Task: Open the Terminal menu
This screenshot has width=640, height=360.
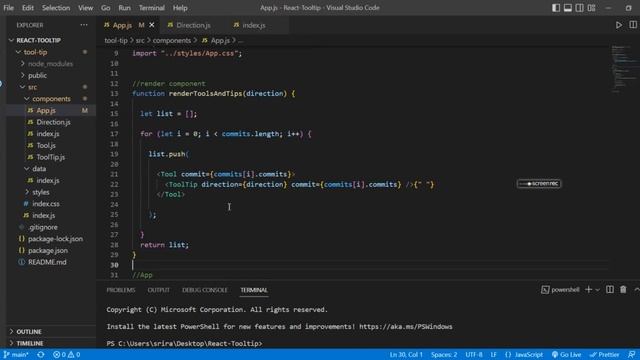Action: point(151,8)
